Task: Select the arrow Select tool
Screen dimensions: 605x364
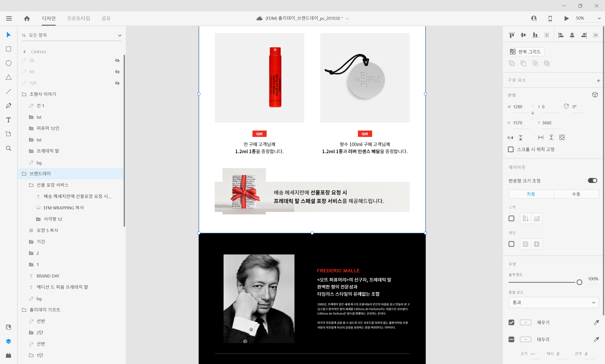Action: point(9,35)
